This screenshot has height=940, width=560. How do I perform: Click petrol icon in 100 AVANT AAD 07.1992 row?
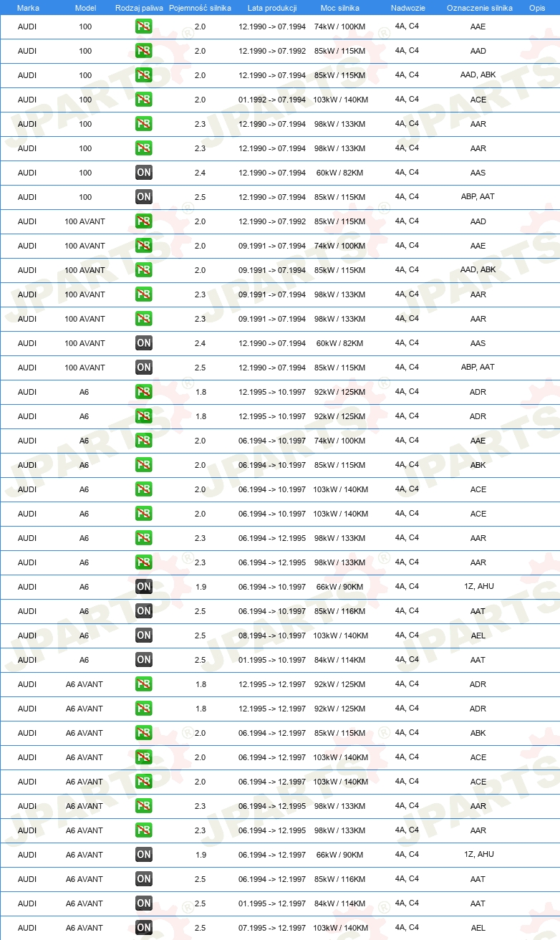pyautogui.click(x=144, y=221)
